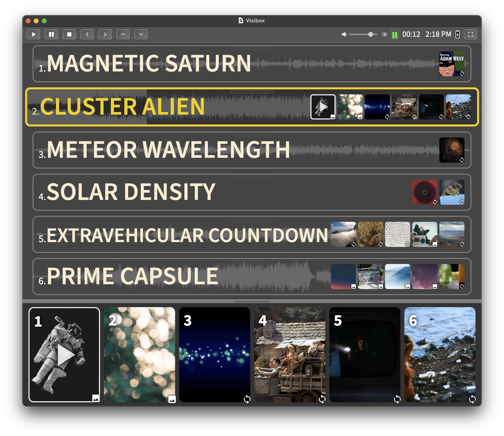
Task: Click the move-up chevron in the toolbar
Action: (123, 34)
